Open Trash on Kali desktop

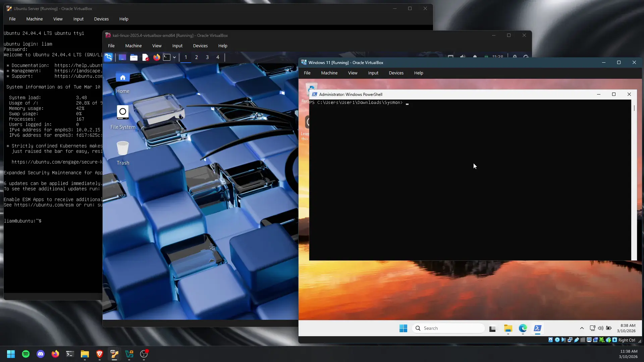pos(123,153)
